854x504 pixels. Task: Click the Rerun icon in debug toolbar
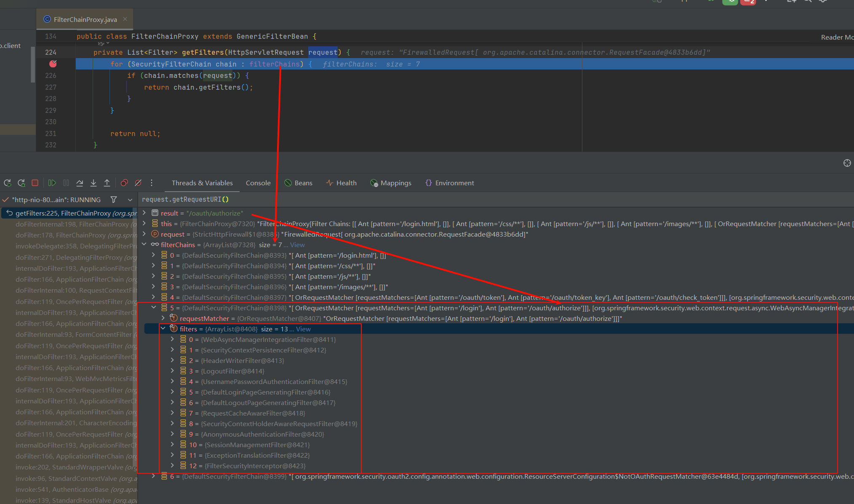(8, 183)
